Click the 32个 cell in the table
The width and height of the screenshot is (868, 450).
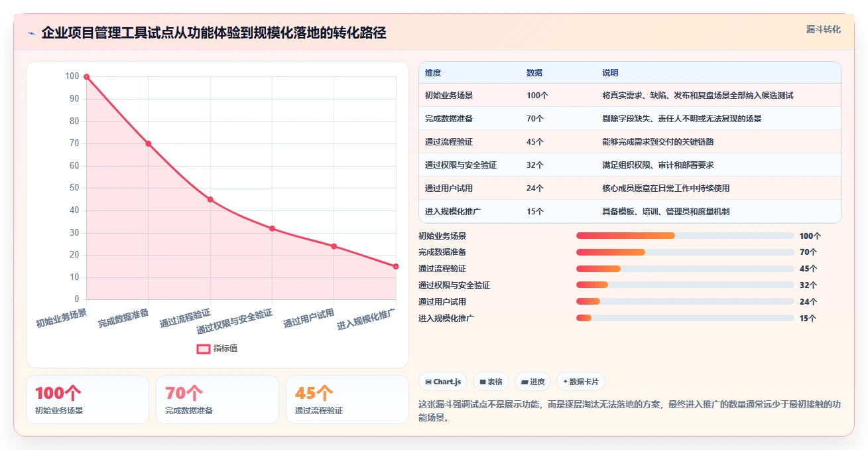point(535,165)
